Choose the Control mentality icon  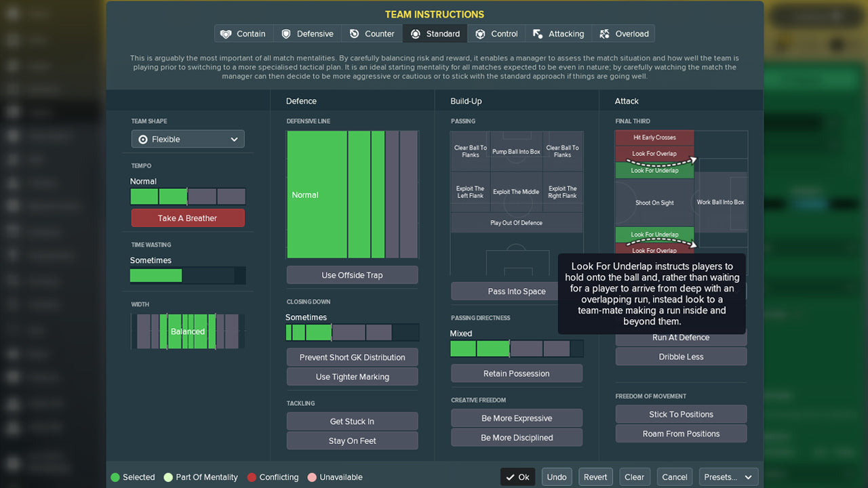click(x=479, y=33)
